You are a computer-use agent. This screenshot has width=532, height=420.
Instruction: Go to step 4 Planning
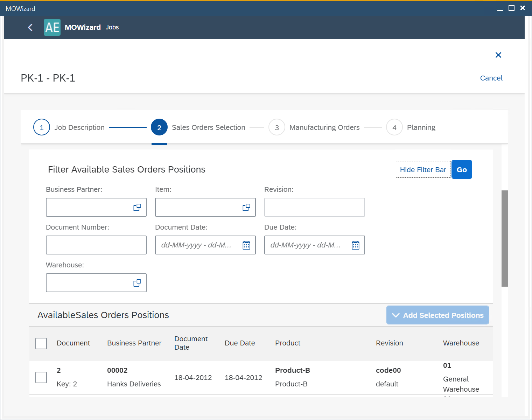(x=394, y=127)
